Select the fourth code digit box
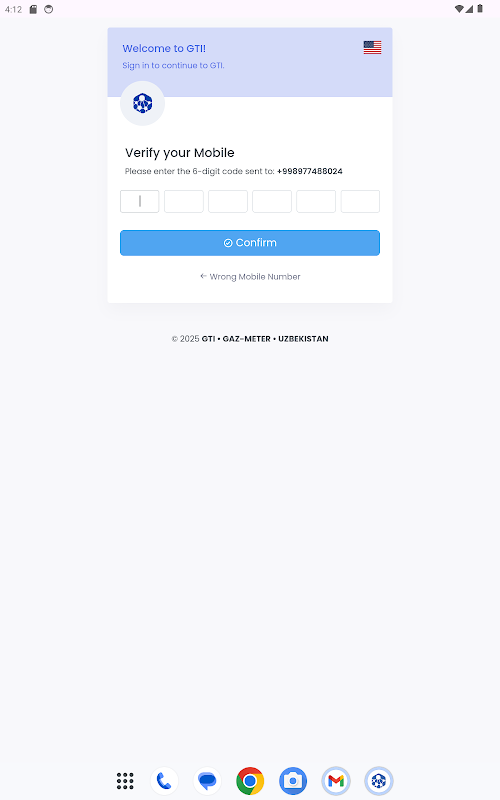 point(272,201)
